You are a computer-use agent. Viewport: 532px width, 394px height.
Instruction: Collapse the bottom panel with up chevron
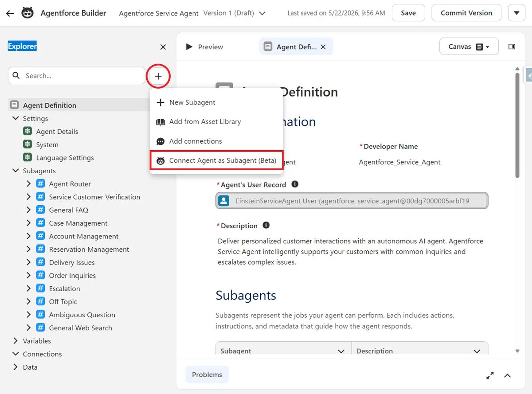coord(508,375)
